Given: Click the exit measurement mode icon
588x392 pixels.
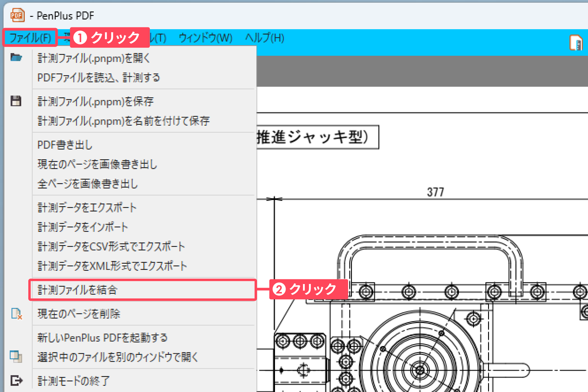Looking at the screenshot, I should [x=17, y=380].
